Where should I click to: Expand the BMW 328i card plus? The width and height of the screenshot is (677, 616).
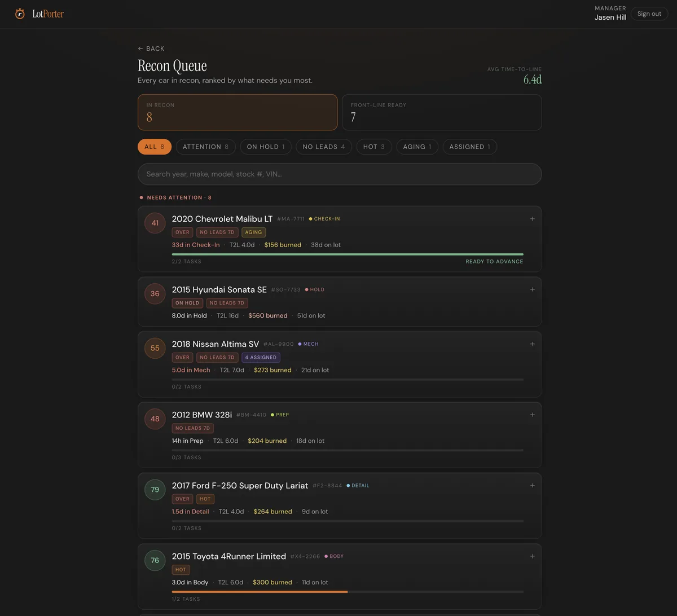532,415
